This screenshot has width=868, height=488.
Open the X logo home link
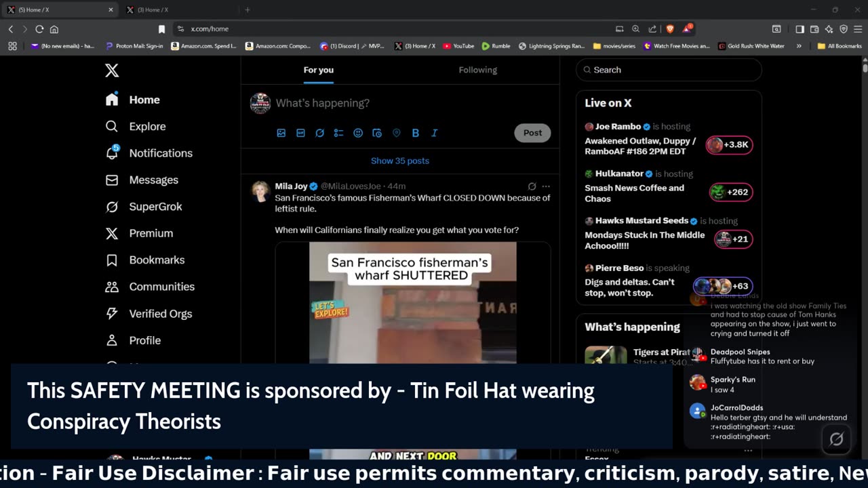pos(112,70)
